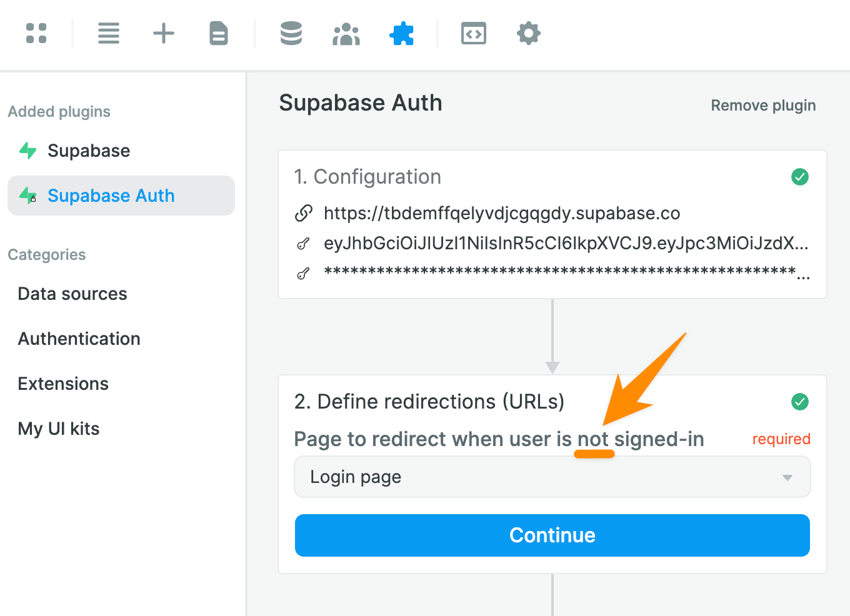Open the Data sources category
Viewport: 850px width, 616px height.
[72, 294]
